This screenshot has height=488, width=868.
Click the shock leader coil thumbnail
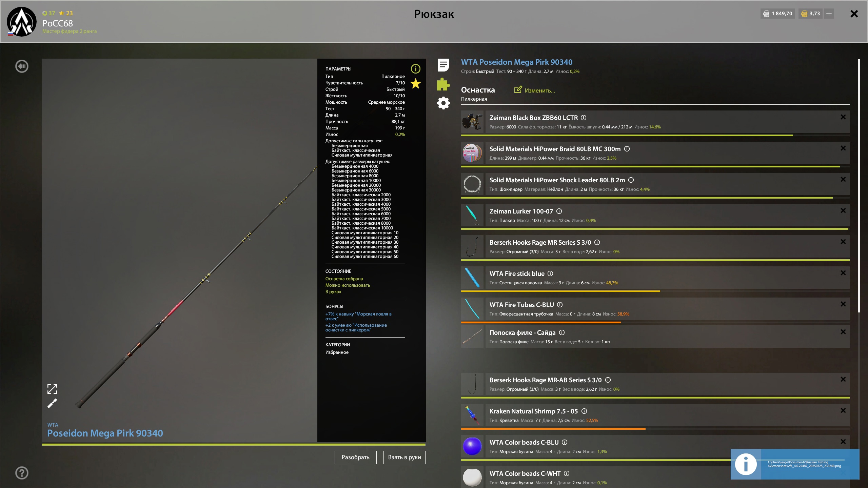pyautogui.click(x=472, y=184)
